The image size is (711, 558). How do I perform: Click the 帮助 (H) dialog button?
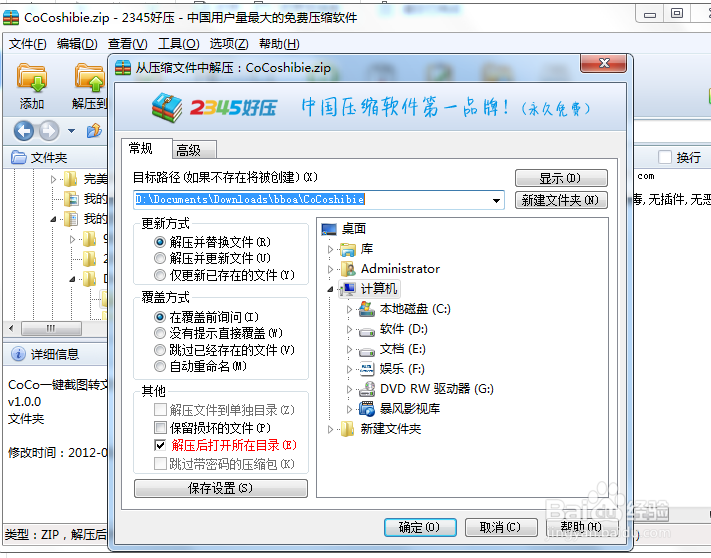click(581, 527)
